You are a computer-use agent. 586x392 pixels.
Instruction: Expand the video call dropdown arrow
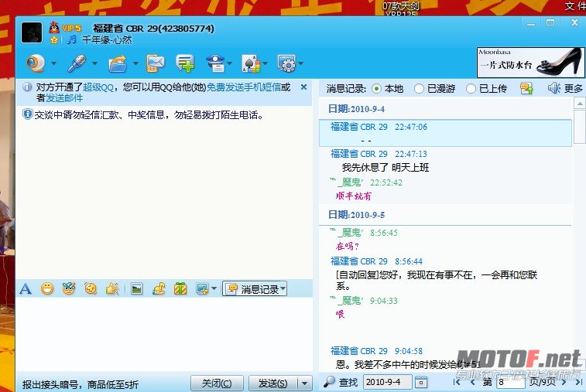coord(54,63)
